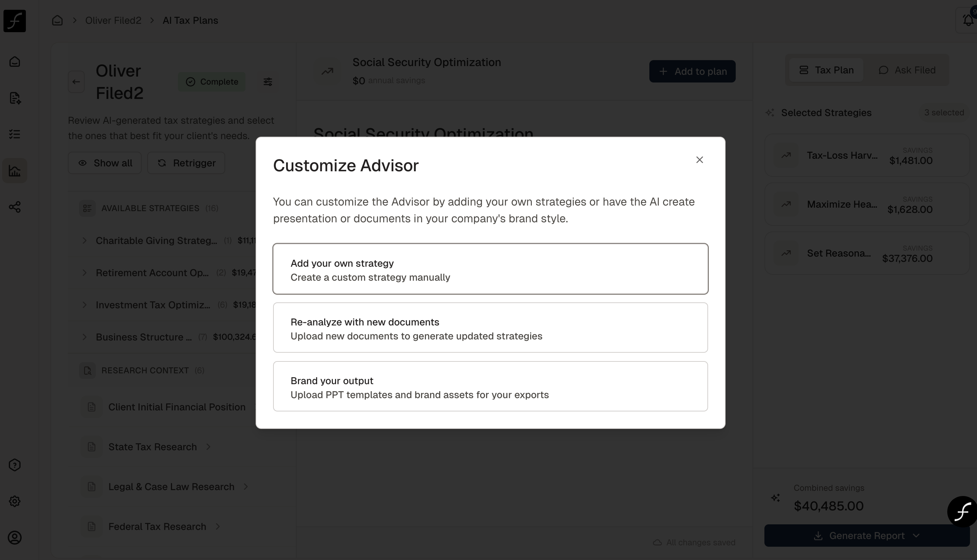Click the Maximize Health strategy trend icon

tap(786, 204)
